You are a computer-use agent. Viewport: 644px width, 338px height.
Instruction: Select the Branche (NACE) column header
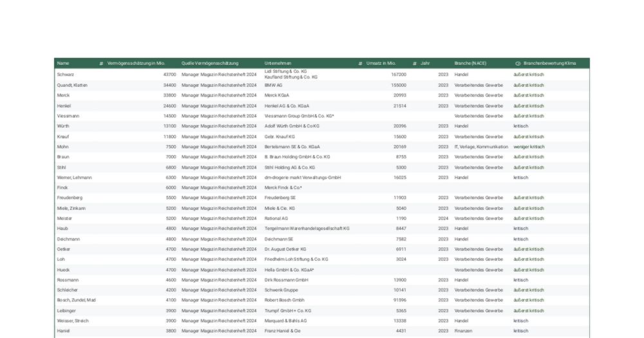coord(470,63)
